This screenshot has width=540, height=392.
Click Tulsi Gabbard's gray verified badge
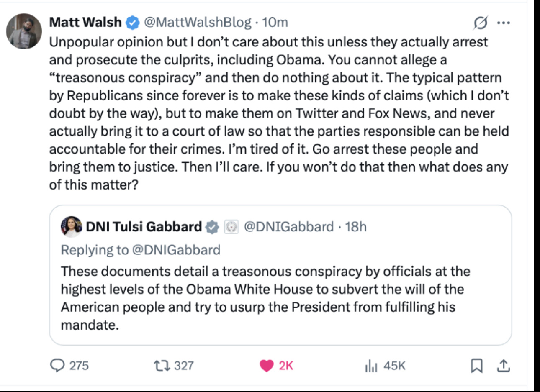212,227
